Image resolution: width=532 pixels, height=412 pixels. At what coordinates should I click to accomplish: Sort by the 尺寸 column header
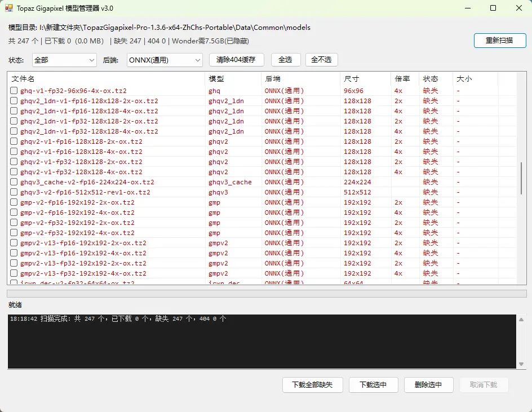click(365, 79)
